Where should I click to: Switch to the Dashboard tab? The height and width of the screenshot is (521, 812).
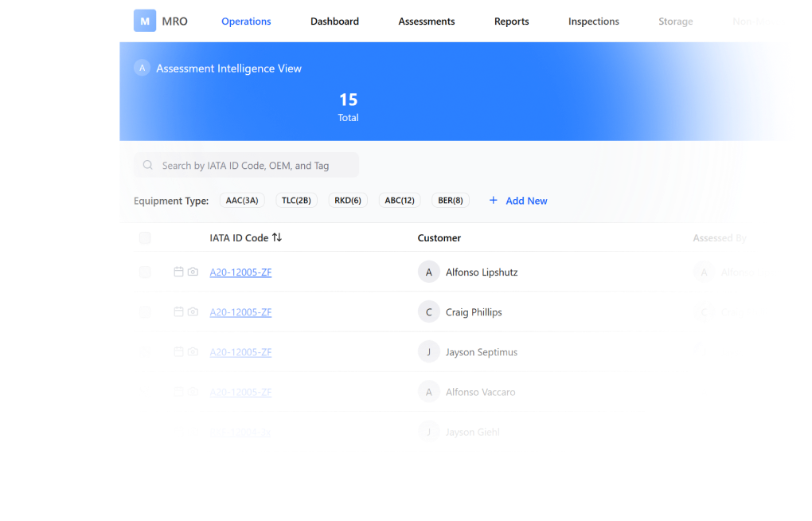coord(334,22)
